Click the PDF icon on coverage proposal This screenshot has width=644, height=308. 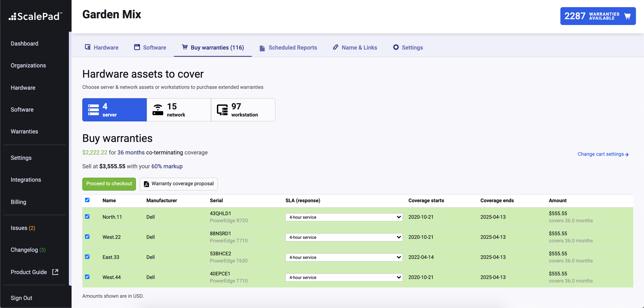click(x=146, y=184)
